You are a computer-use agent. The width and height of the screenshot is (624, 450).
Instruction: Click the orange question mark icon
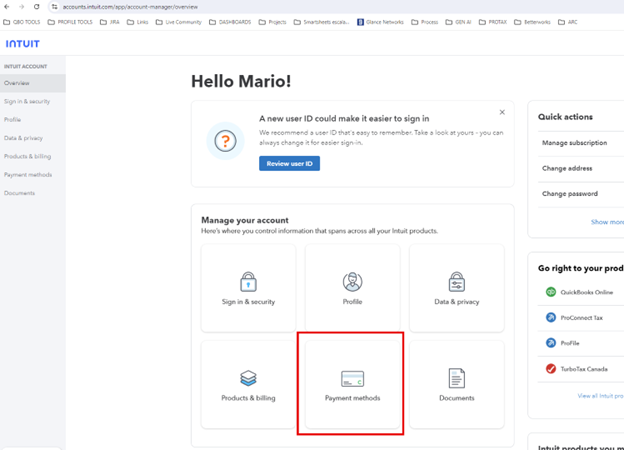coord(225,141)
